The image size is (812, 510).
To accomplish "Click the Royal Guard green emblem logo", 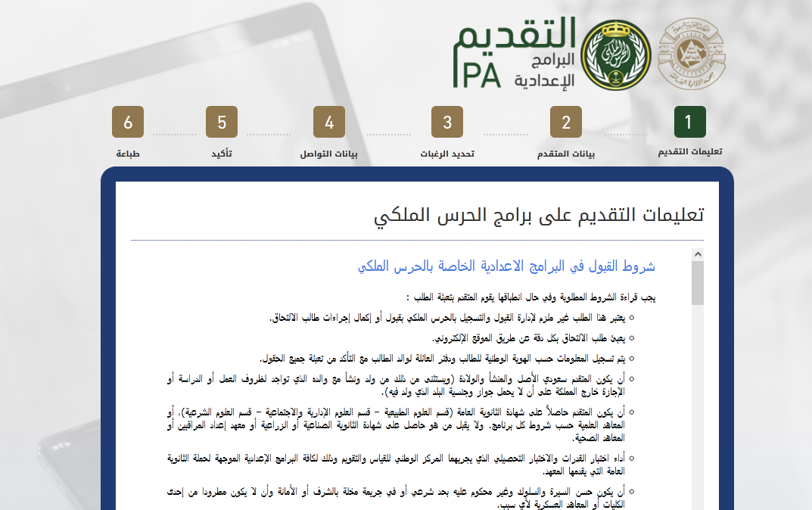I will coord(615,55).
